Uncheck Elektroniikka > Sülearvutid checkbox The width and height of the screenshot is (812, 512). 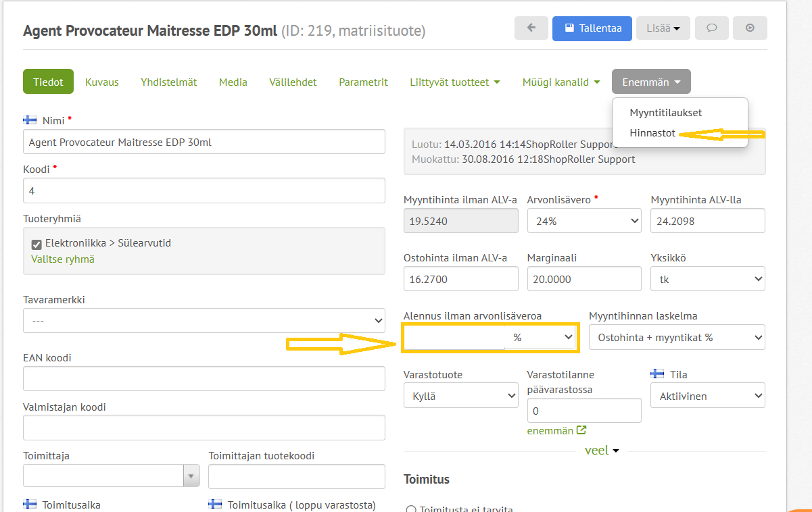pos(37,244)
